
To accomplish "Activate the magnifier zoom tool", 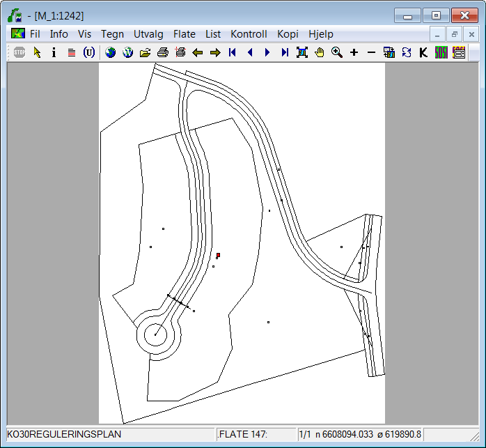I will 337,52.
